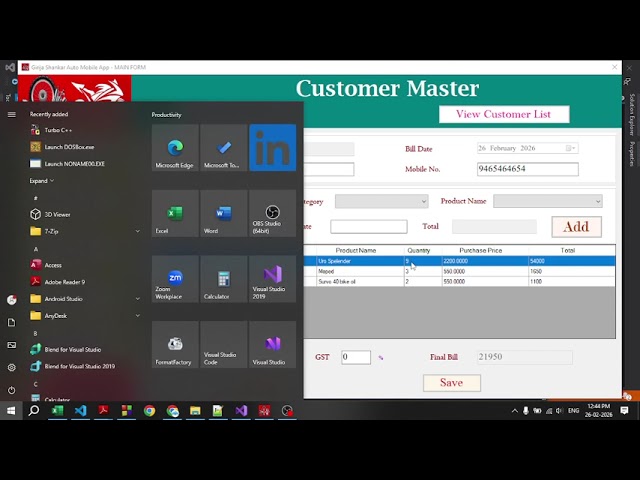This screenshot has width=640, height=480.
Task: Click the Power icon in Start sidebar
Action: click(11, 390)
